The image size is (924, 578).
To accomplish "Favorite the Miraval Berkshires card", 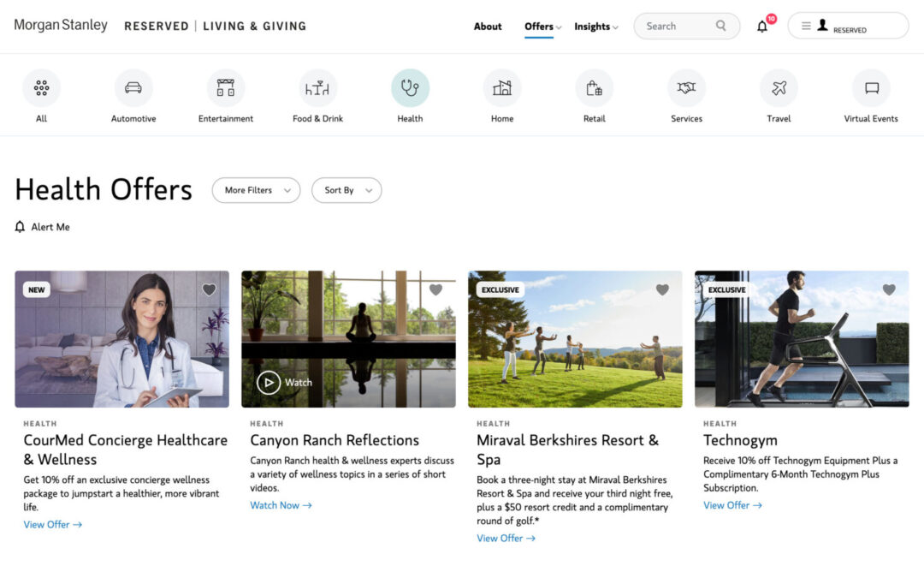I will tap(662, 289).
